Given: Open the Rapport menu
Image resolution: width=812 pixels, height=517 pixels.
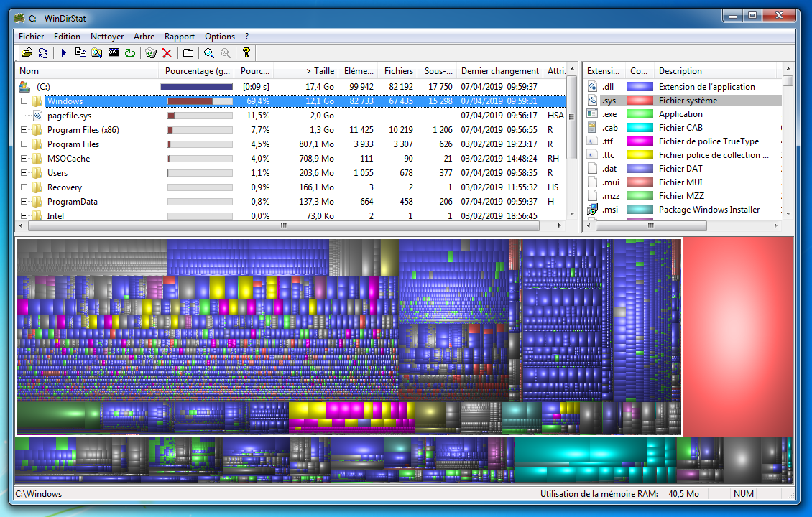Looking at the screenshot, I should tap(179, 36).
